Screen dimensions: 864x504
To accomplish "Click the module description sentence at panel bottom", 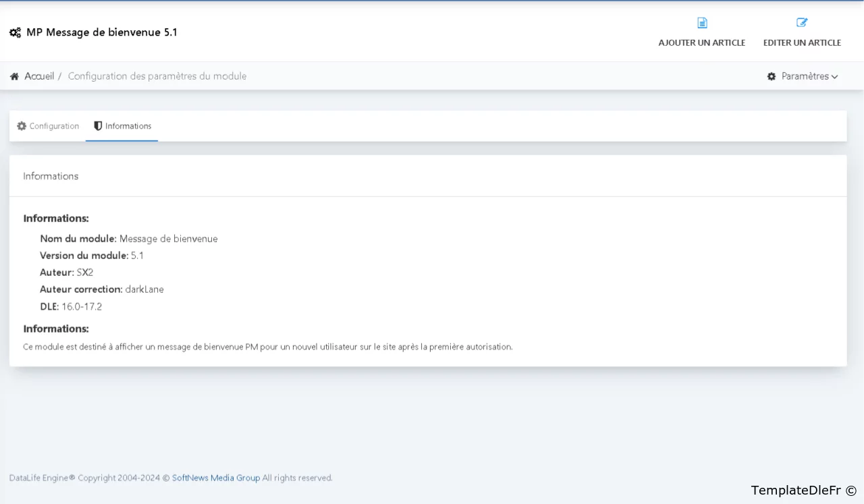I will pyautogui.click(x=267, y=347).
